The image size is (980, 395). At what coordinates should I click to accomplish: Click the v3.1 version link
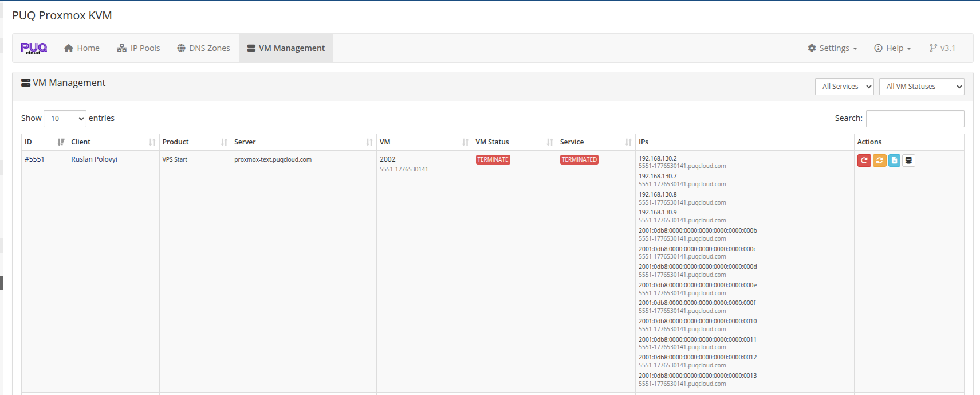click(x=943, y=48)
